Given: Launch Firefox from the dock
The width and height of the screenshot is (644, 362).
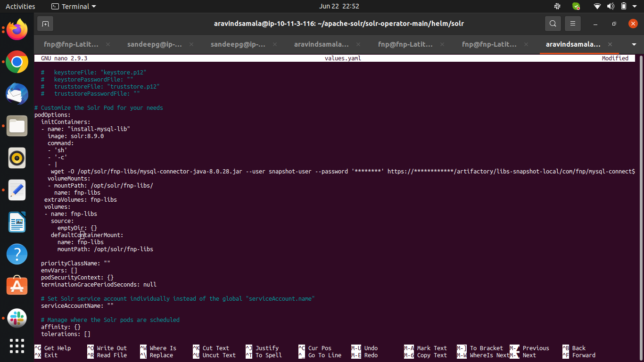Looking at the screenshot, I should (x=17, y=30).
